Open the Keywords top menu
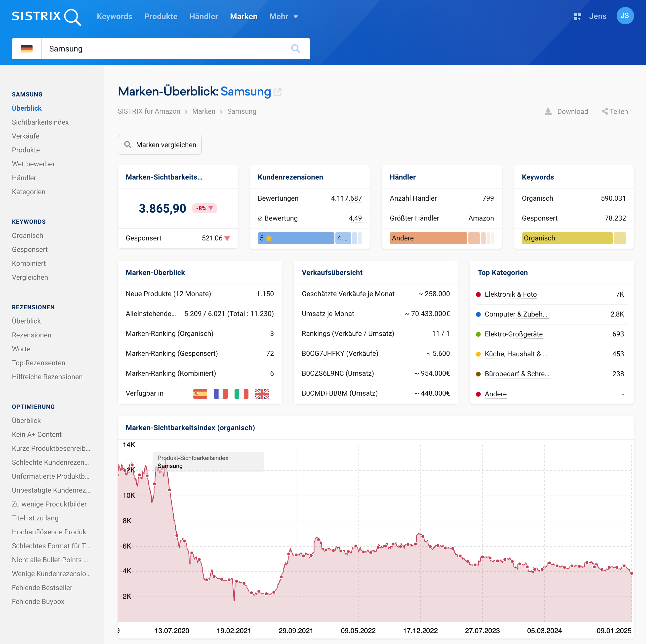Screen dimensions: 646x644 tap(114, 16)
